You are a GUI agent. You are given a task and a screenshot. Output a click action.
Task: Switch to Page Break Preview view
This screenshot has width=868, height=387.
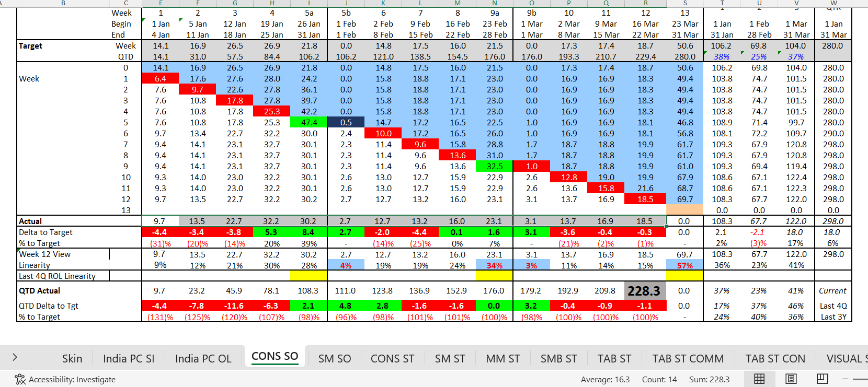click(823, 379)
